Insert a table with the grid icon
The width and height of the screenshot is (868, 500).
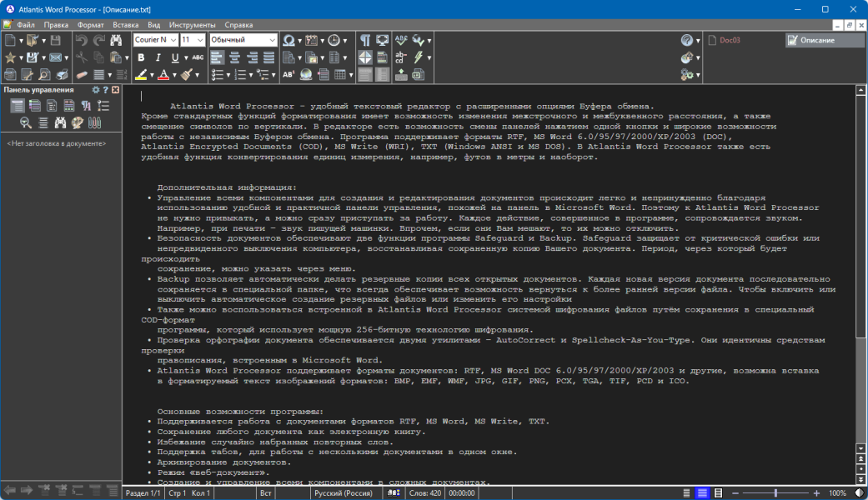[340, 75]
